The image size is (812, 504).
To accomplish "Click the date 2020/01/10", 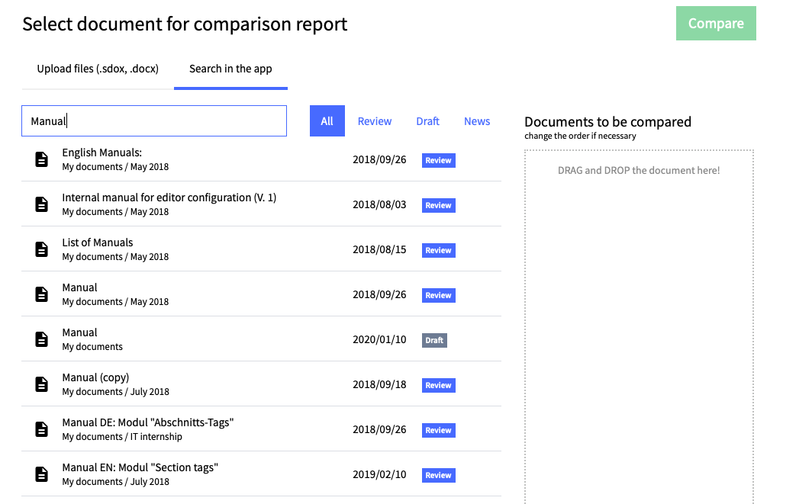I will (379, 339).
